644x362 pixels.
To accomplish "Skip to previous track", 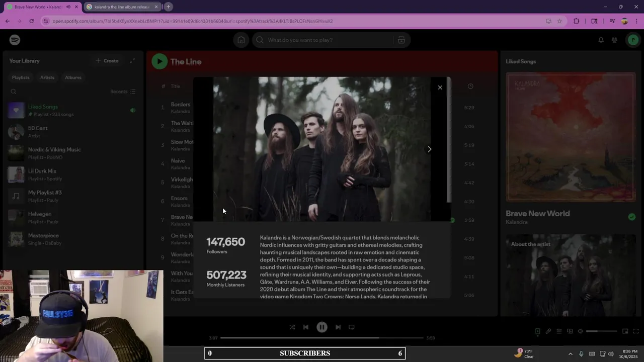I will coord(306,327).
